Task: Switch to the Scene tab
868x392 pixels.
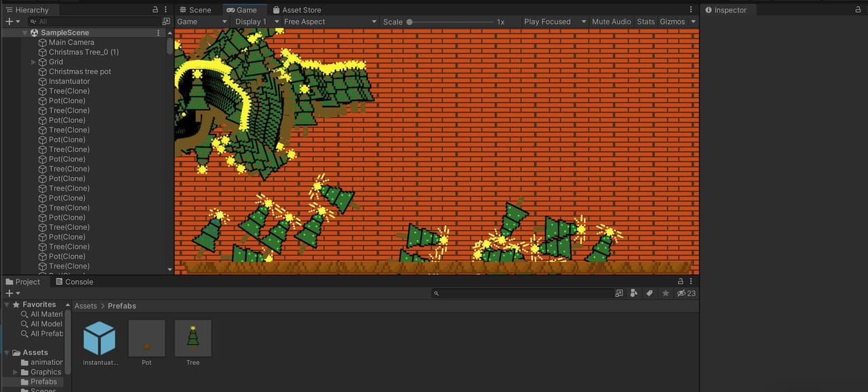Action: click(195, 9)
